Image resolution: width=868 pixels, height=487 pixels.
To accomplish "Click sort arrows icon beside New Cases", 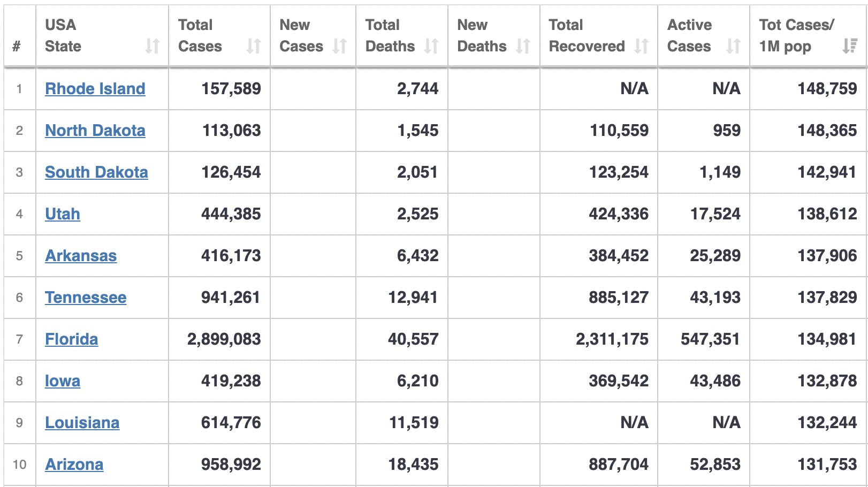I will pyautogui.click(x=339, y=47).
